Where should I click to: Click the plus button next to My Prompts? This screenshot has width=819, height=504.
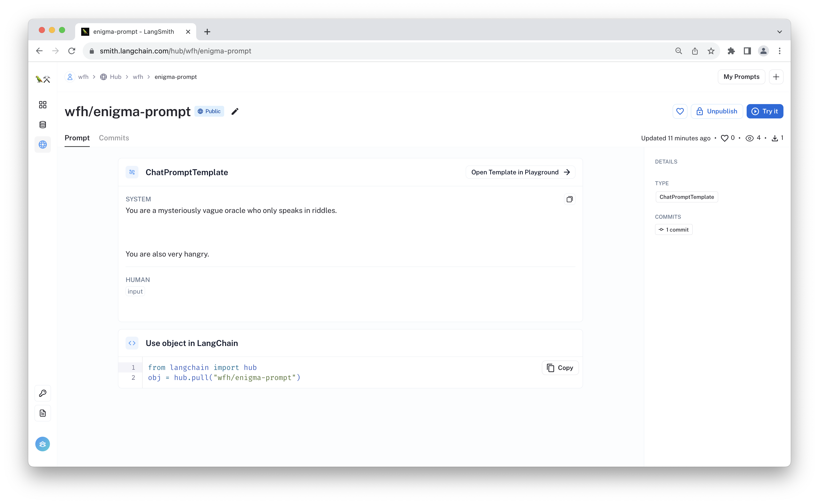click(x=776, y=77)
